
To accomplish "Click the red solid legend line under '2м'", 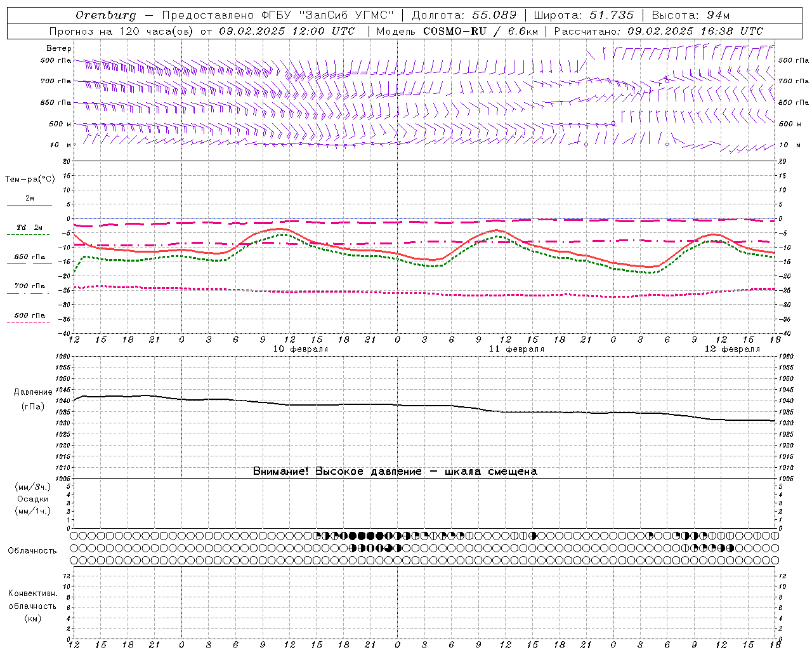I will click(x=29, y=205).
